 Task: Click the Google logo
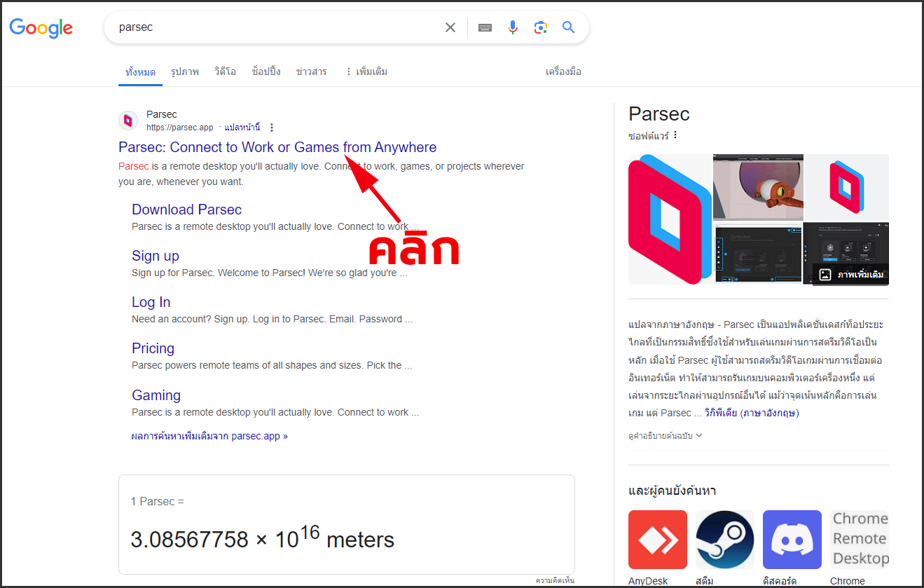[41, 28]
